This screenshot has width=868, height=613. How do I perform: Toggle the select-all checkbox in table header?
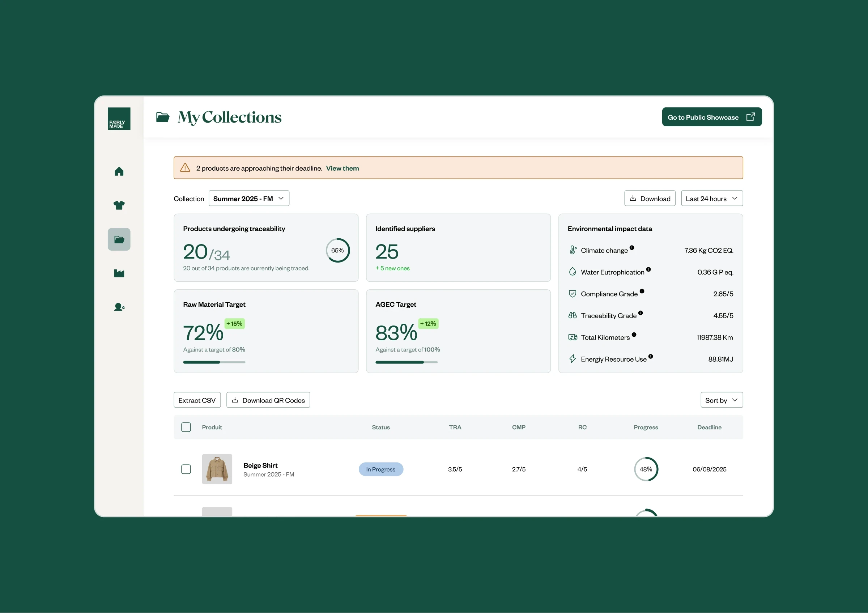[x=186, y=427]
